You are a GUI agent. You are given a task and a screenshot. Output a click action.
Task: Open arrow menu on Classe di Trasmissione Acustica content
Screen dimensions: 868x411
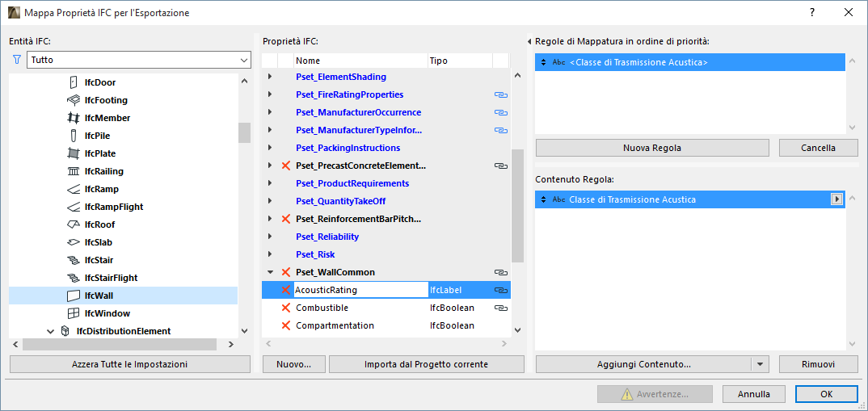(837, 199)
